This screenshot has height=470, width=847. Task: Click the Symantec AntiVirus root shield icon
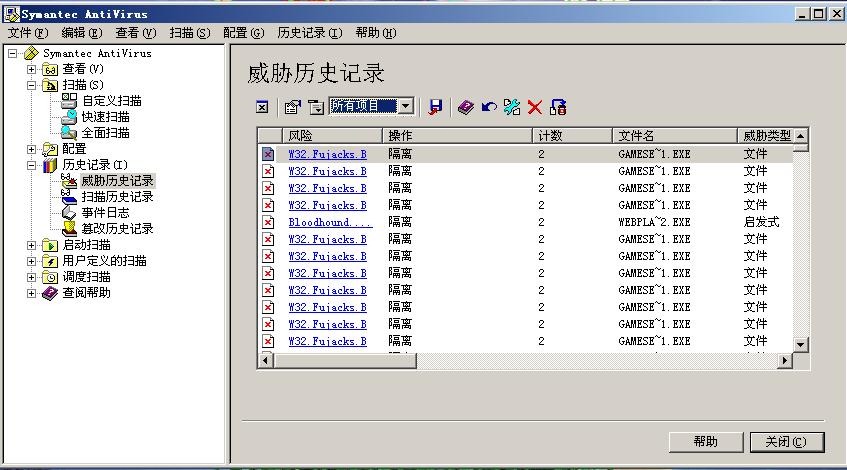coord(31,53)
